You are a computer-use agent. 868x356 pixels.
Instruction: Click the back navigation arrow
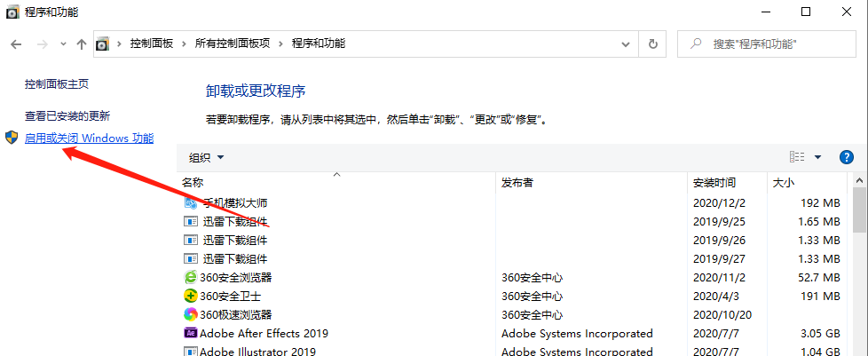pyautogui.click(x=16, y=44)
